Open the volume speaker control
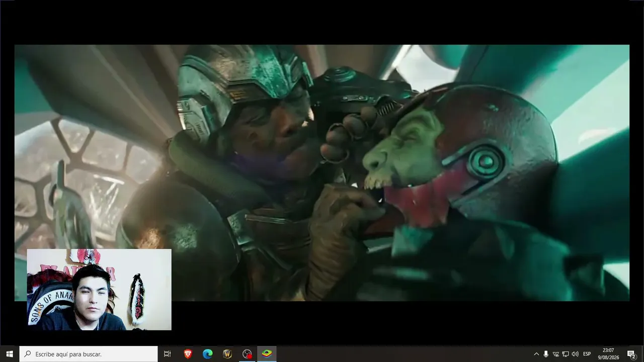 click(575, 354)
